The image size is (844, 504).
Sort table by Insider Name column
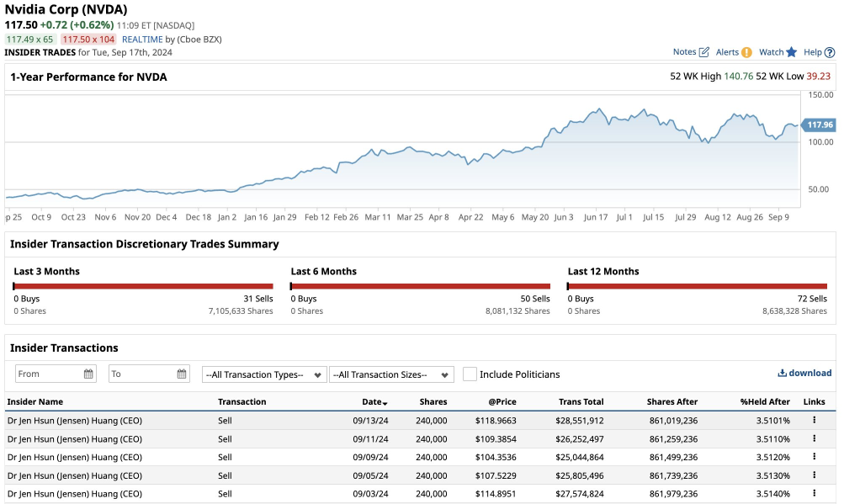pos(35,401)
